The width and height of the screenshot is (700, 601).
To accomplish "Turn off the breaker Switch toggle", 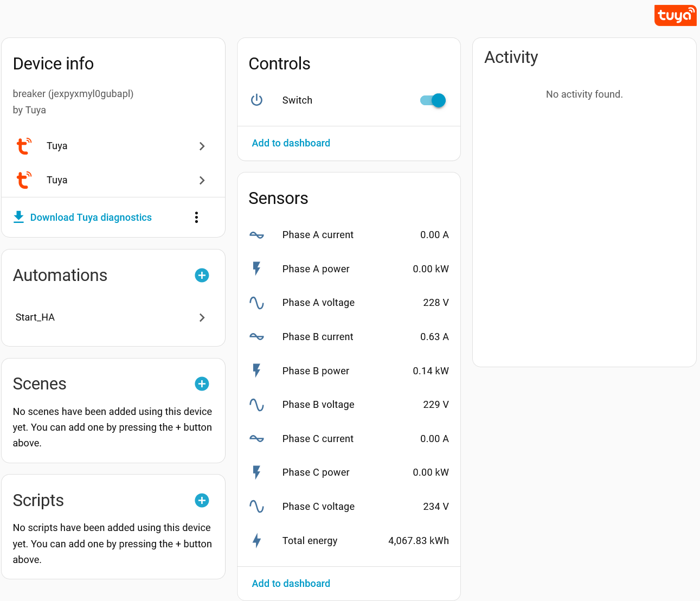I will click(x=433, y=100).
